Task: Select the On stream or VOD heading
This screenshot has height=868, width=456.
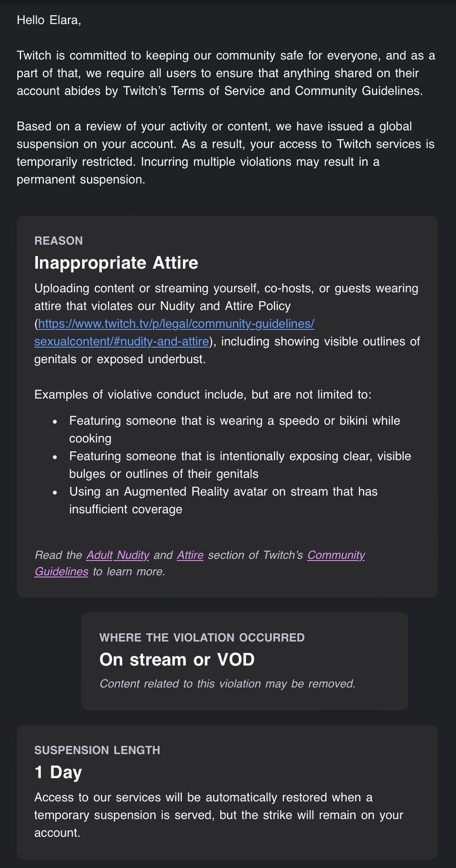Action: (x=177, y=659)
